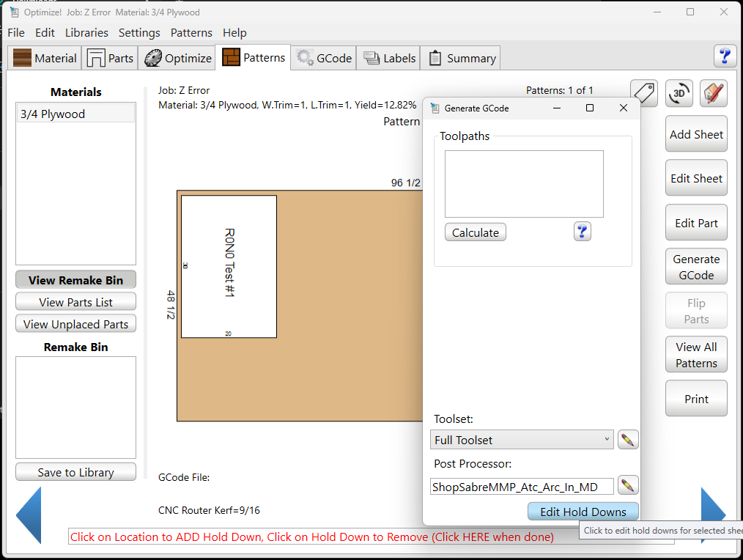Click the Add Sheet button
Viewport: 743px width, 560px height.
pos(696,135)
